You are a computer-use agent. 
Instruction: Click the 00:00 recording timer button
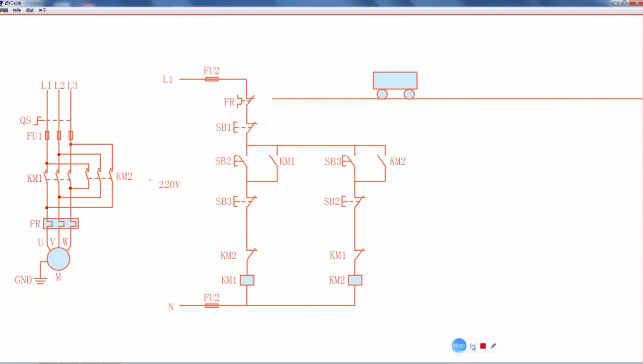pyautogui.click(x=459, y=346)
